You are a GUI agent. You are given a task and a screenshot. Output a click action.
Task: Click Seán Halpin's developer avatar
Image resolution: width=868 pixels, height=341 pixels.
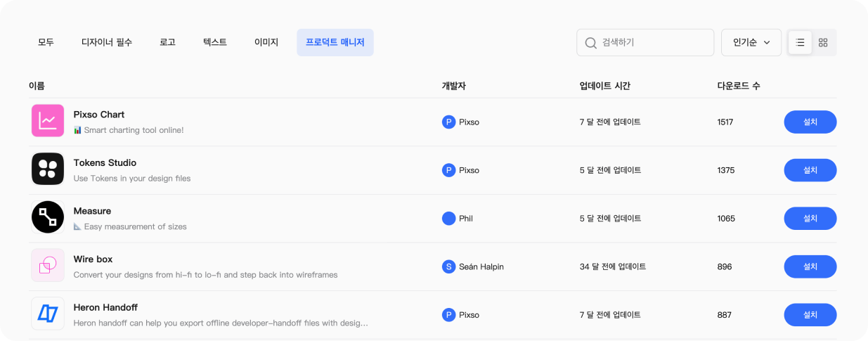(x=448, y=266)
